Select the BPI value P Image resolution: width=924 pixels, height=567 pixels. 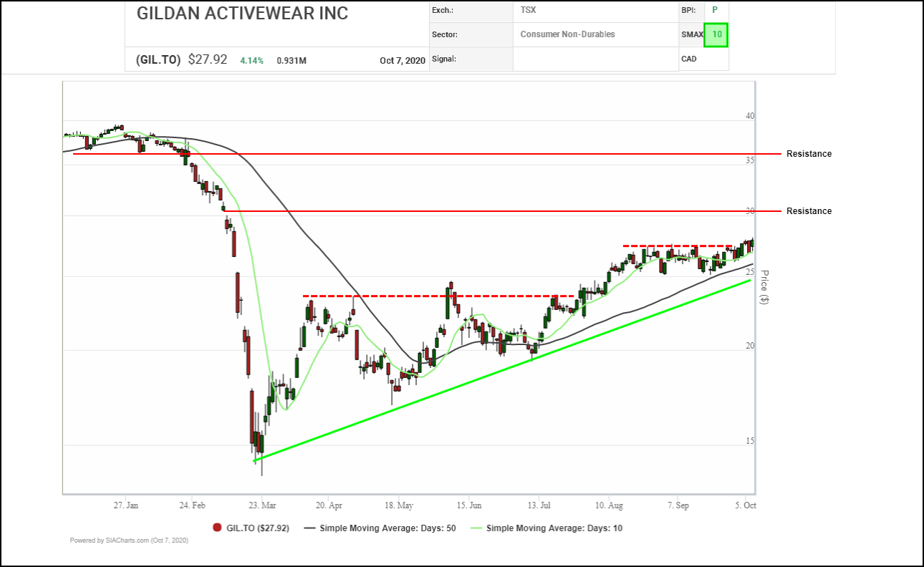pyautogui.click(x=714, y=10)
